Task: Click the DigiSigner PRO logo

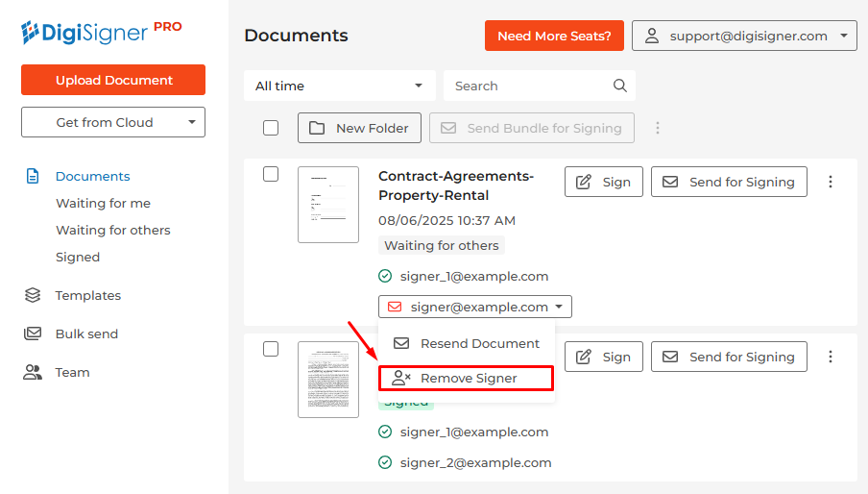Action: [x=101, y=32]
